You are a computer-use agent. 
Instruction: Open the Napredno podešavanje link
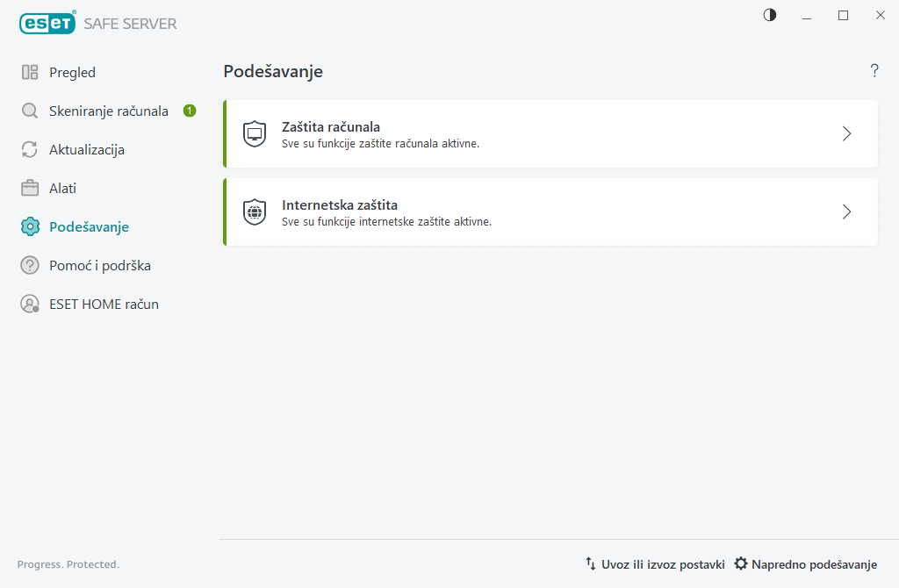pos(806,564)
